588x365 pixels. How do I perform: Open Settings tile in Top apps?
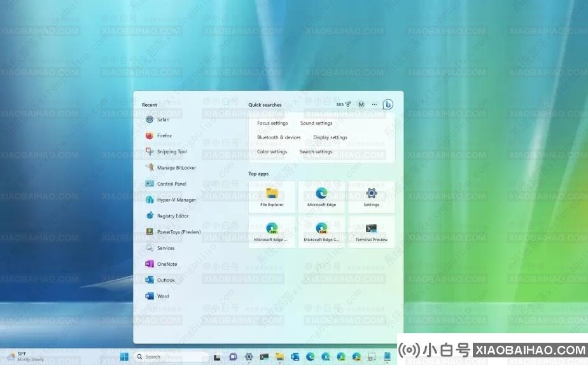[x=371, y=197]
